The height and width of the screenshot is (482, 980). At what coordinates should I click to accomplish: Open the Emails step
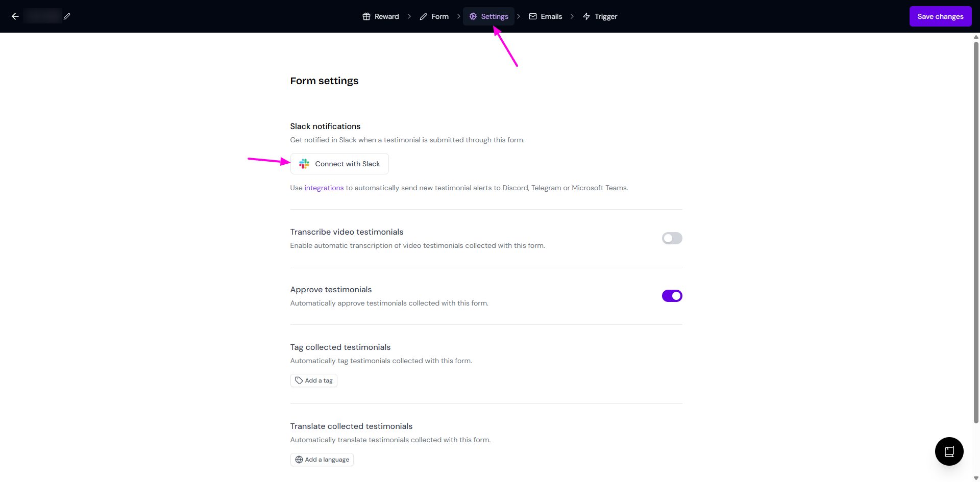coord(546,16)
